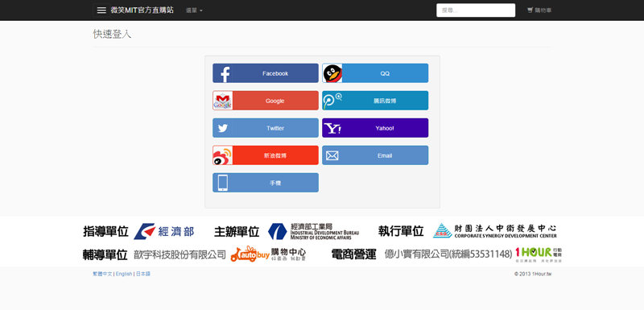Click the autobuy 購物中心 logo
The height and width of the screenshot is (310, 644).
point(268,254)
